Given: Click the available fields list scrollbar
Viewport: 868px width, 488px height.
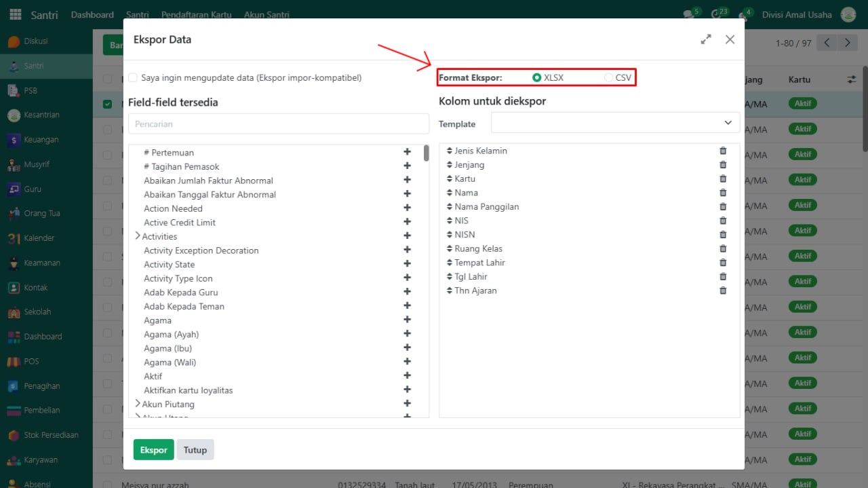Looking at the screenshot, I should [426, 153].
